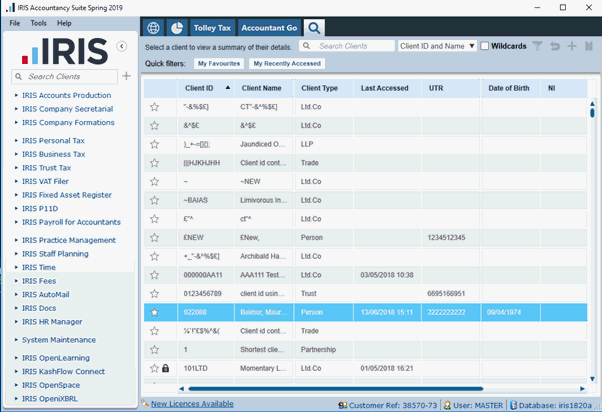Collapse the IRIS sidebar with chevron

(x=122, y=46)
